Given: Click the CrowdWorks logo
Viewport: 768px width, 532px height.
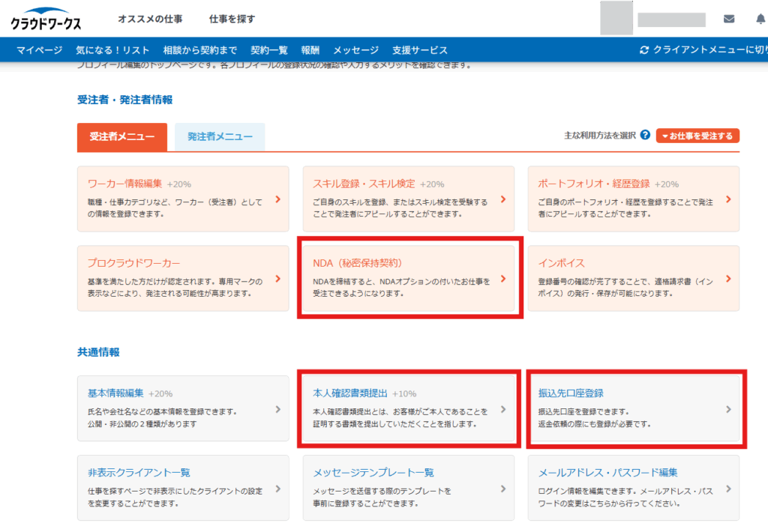Looking at the screenshot, I should pyautogui.click(x=46, y=19).
